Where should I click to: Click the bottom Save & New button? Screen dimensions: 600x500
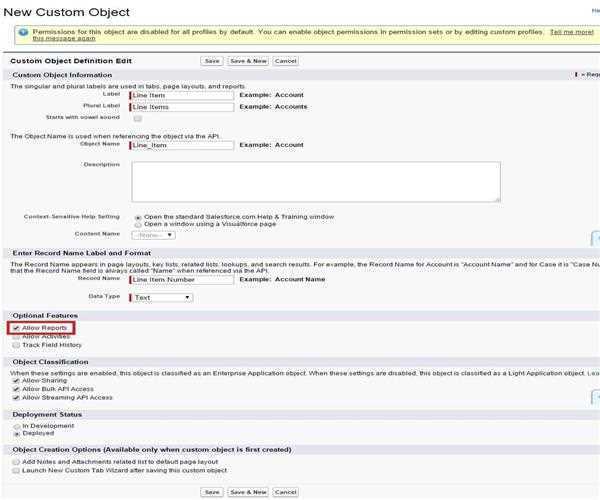pyautogui.click(x=248, y=492)
